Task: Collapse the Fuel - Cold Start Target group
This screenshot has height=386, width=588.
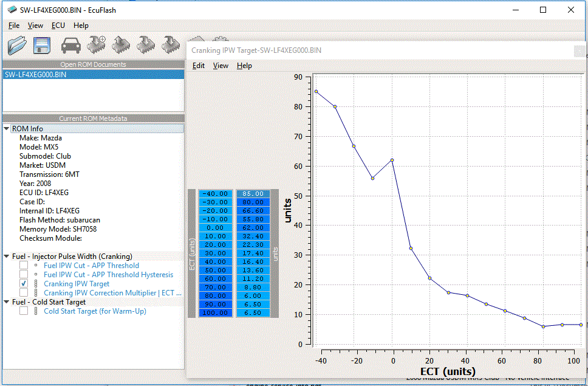Action: [7, 302]
